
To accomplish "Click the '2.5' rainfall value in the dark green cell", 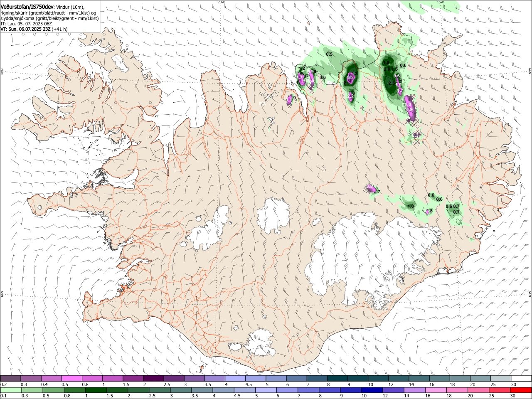I will tap(391, 83).
